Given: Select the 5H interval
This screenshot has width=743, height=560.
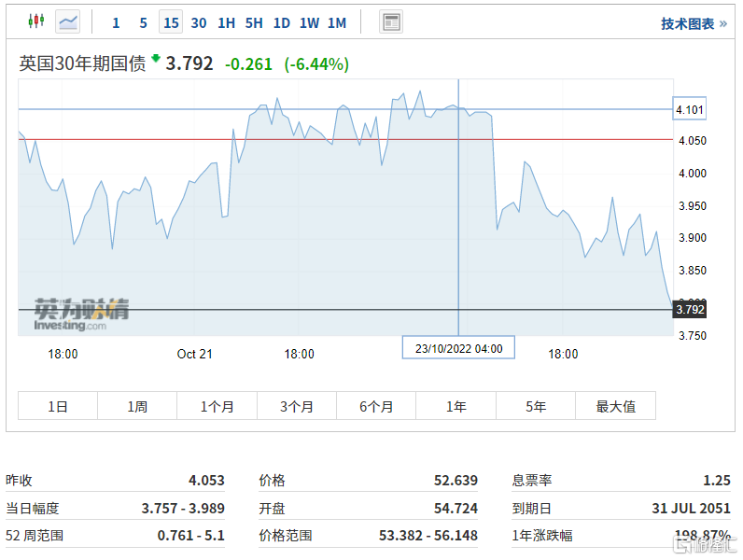Looking at the screenshot, I should [254, 22].
